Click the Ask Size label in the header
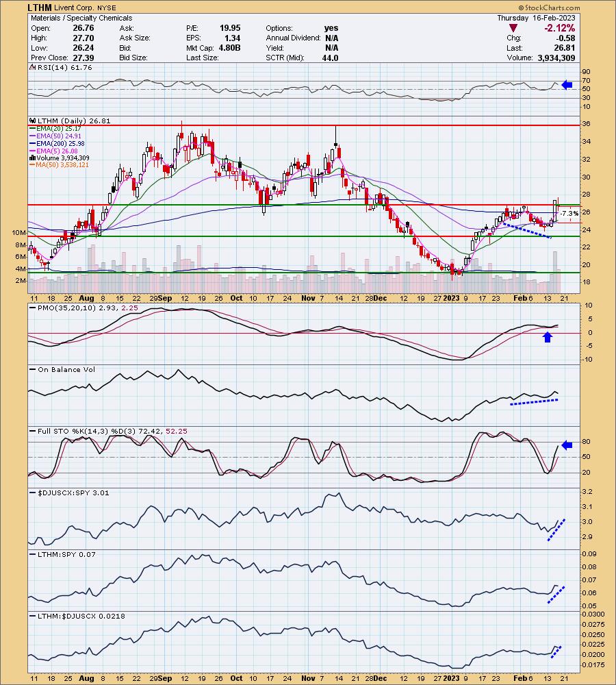616x685 pixels. 134,38
